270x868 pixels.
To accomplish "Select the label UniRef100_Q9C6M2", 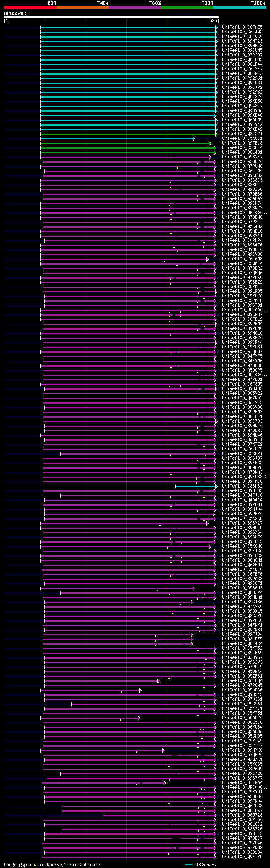I will tap(242, 175).
